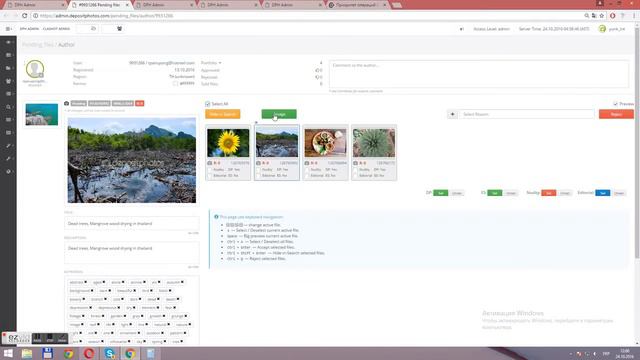Remove the 'autumn' keyword tag
The height and width of the screenshot is (360, 640).
182,282
